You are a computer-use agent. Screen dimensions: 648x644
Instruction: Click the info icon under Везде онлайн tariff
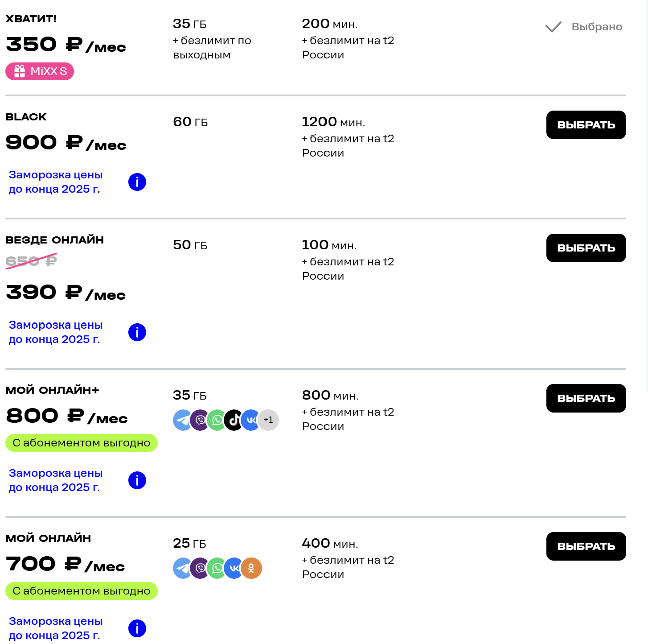pyautogui.click(x=137, y=332)
